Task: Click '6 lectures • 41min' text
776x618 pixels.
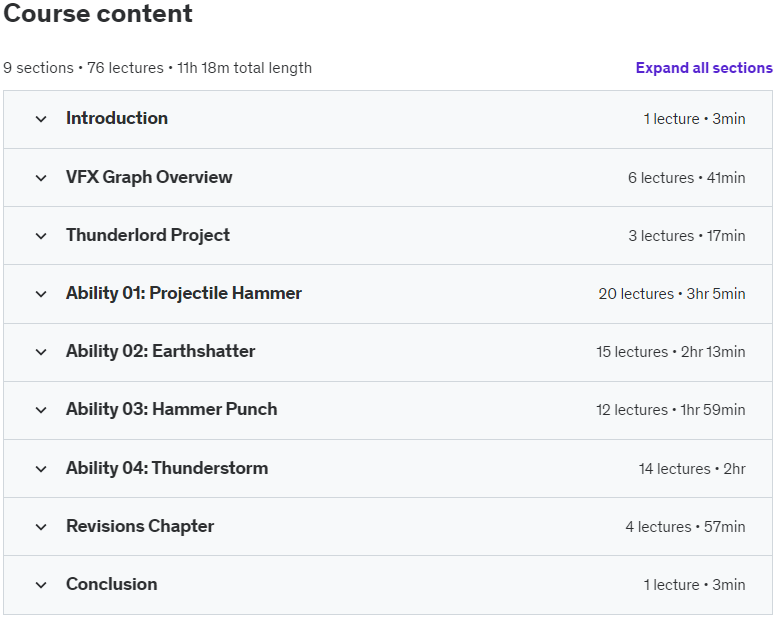Action: point(686,178)
